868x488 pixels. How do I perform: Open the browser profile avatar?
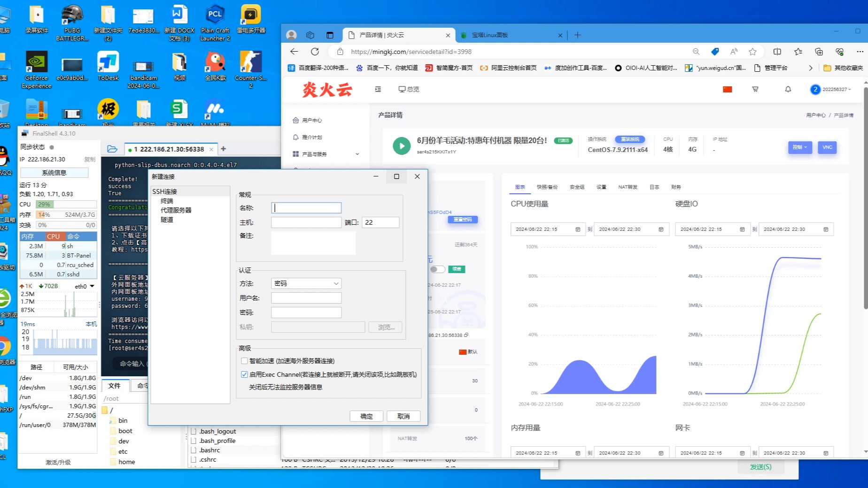[291, 35]
